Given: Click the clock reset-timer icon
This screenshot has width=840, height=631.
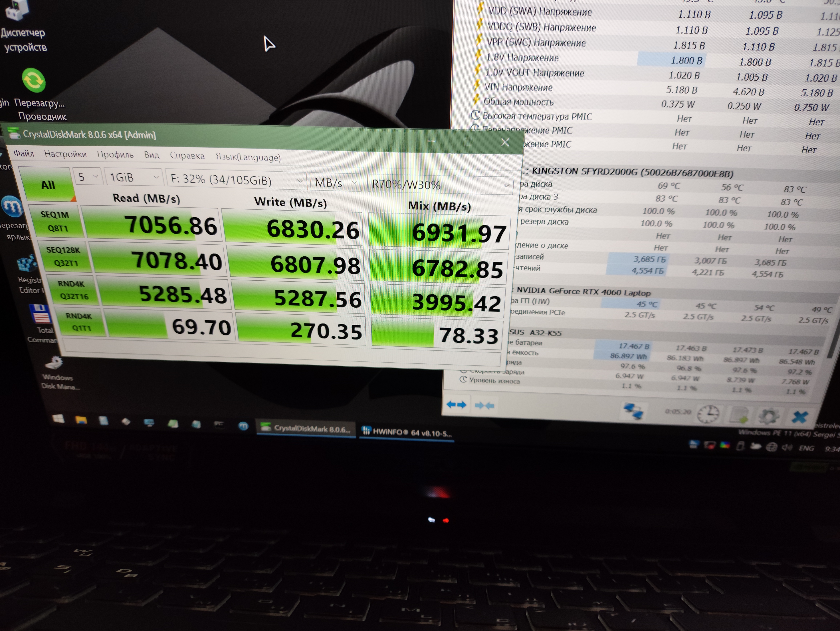Looking at the screenshot, I should [x=708, y=414].
